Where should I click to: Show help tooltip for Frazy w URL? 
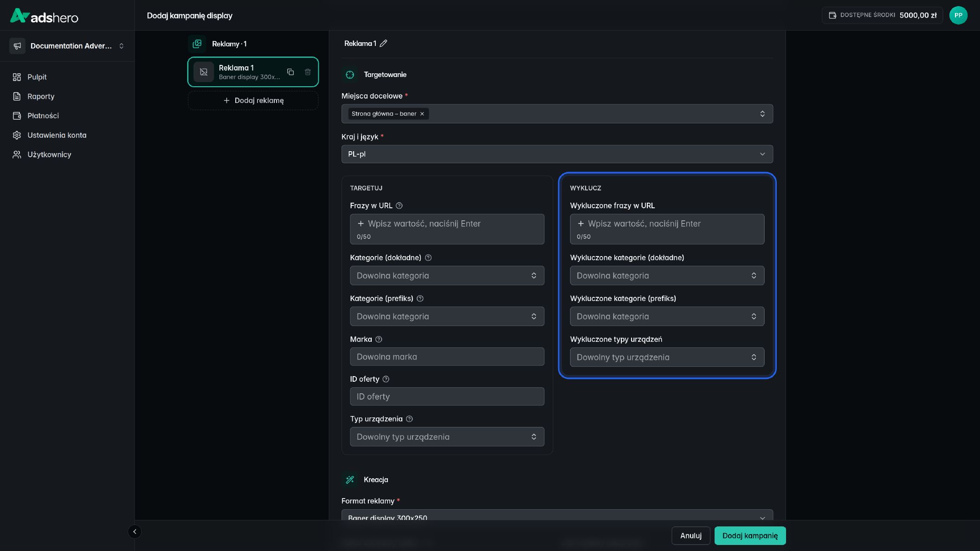tap(399, 205)
